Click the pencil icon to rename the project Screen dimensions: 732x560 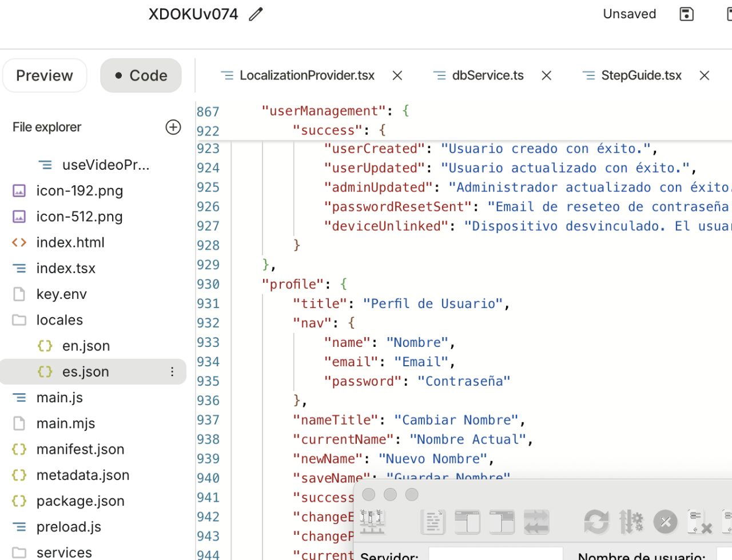tap(256, 14)
